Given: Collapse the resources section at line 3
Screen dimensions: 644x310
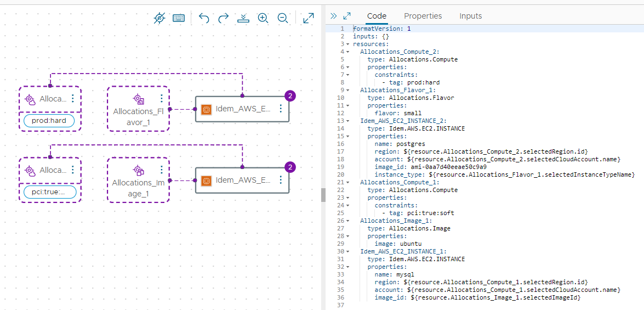Looking at the screenshot, I should [347, 44].
